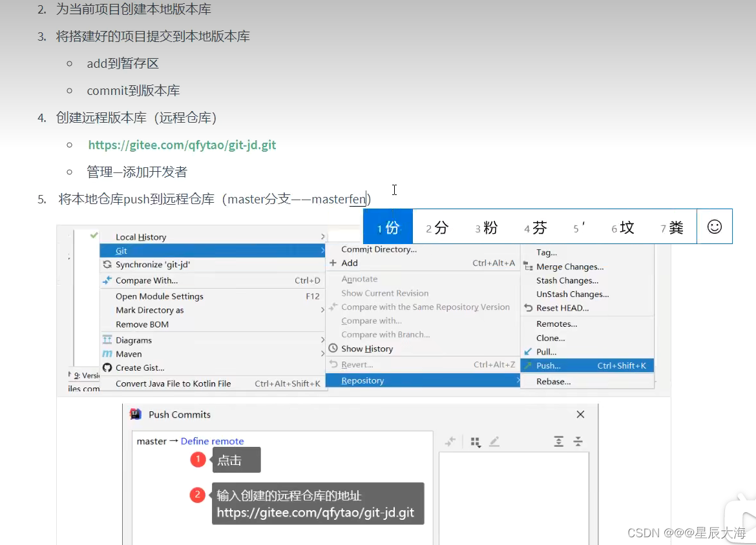The height and width of the screenshot is (545, 756).
Task: Select IME candidate 1 份
Action: [x=388, y=227]
